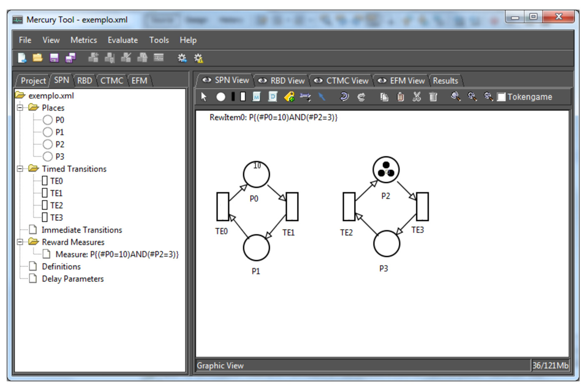This screenshot has height=391, width=588.
Task: Select the timed transition white rectangle tool
Action: pyautogui.click(x=243, y=96)
